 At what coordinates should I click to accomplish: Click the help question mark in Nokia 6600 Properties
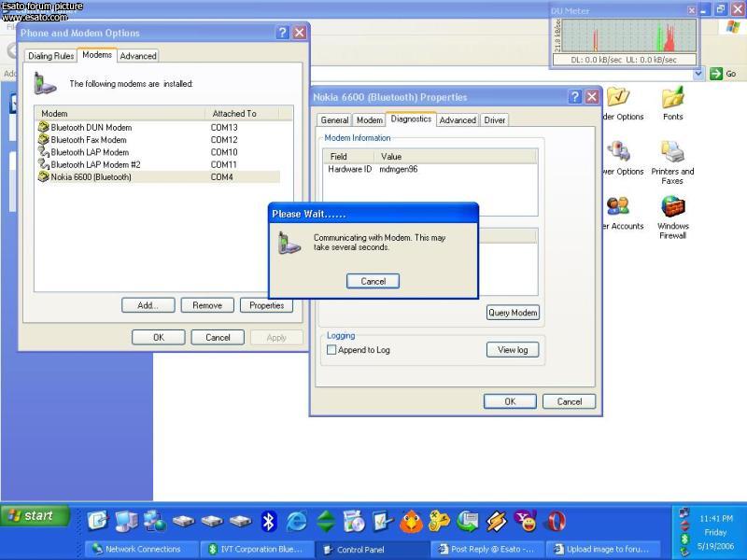(x=575, y=97)
